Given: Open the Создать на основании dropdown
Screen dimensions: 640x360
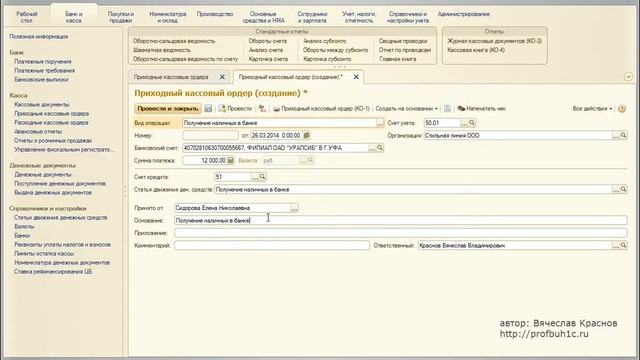Looking at the screenshot, I should pos(406,109).
